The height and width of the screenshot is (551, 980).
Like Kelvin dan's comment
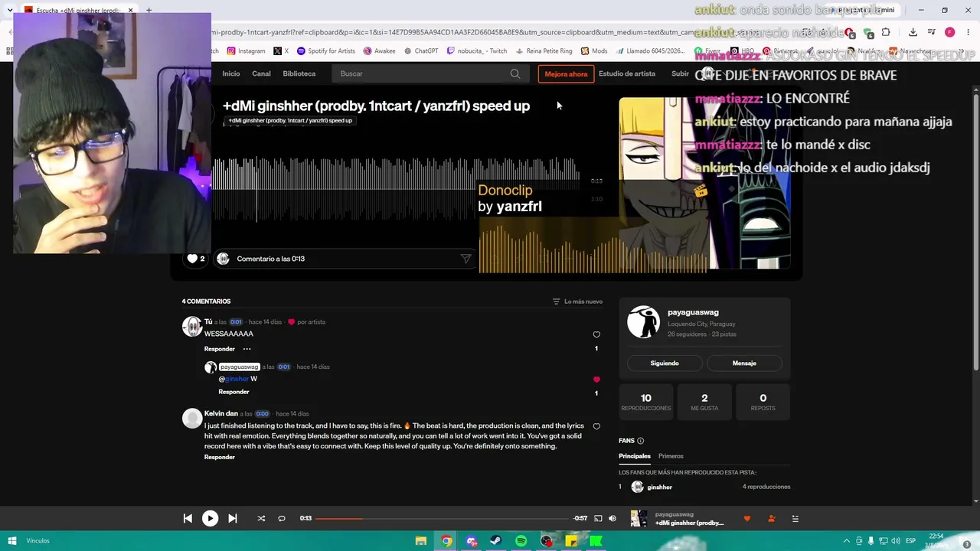[x=596, y=426]
